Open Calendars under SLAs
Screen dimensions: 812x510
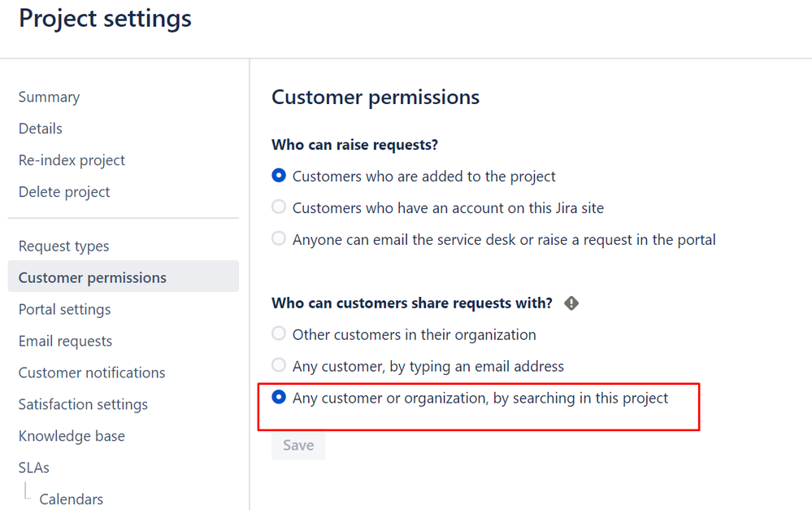tap(71, 499)
